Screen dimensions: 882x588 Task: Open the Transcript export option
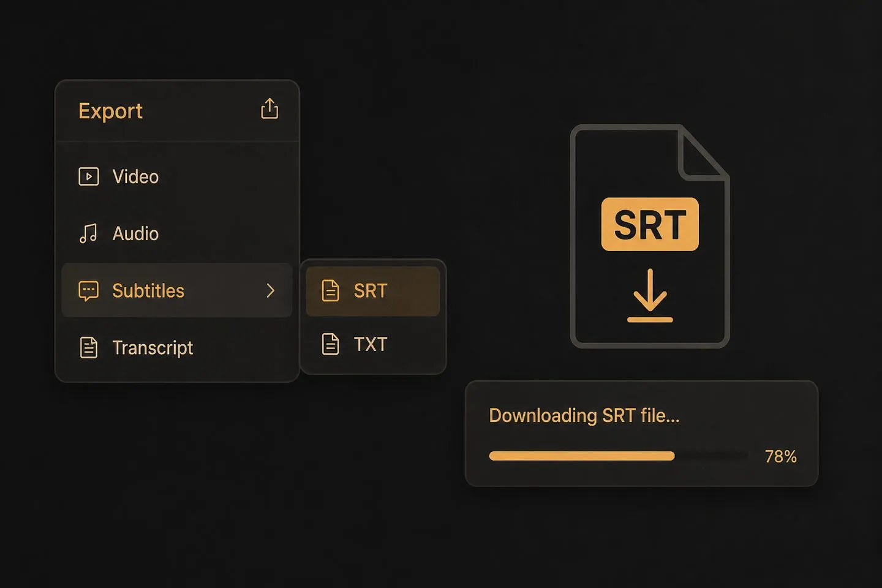[x=177, y=347]
